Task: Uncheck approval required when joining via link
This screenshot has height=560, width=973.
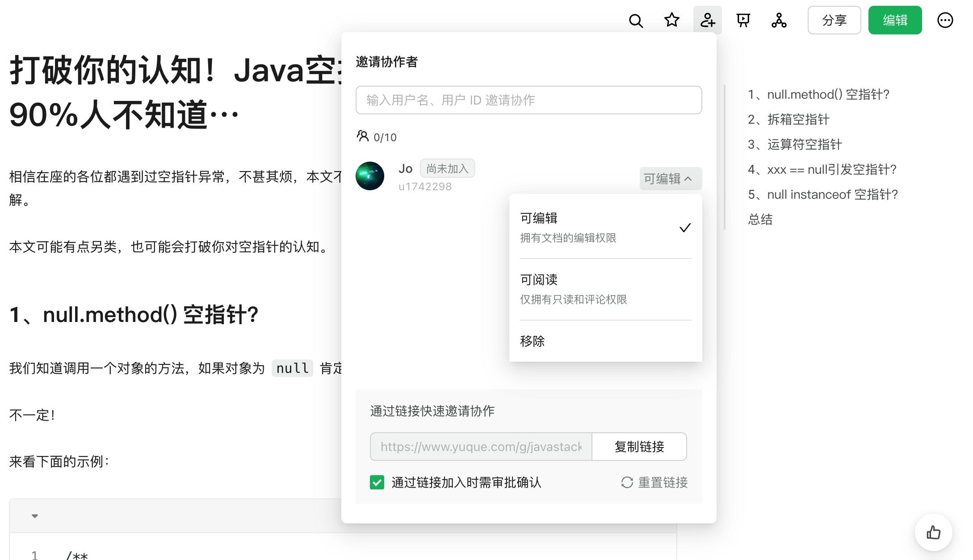Action: pyautogui.click(x=377, y=482)
